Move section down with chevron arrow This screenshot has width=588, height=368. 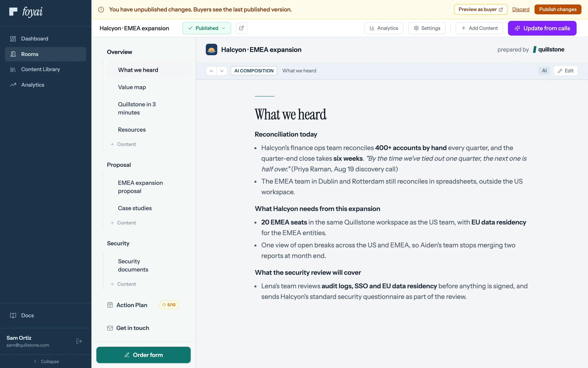coord(222,71)
